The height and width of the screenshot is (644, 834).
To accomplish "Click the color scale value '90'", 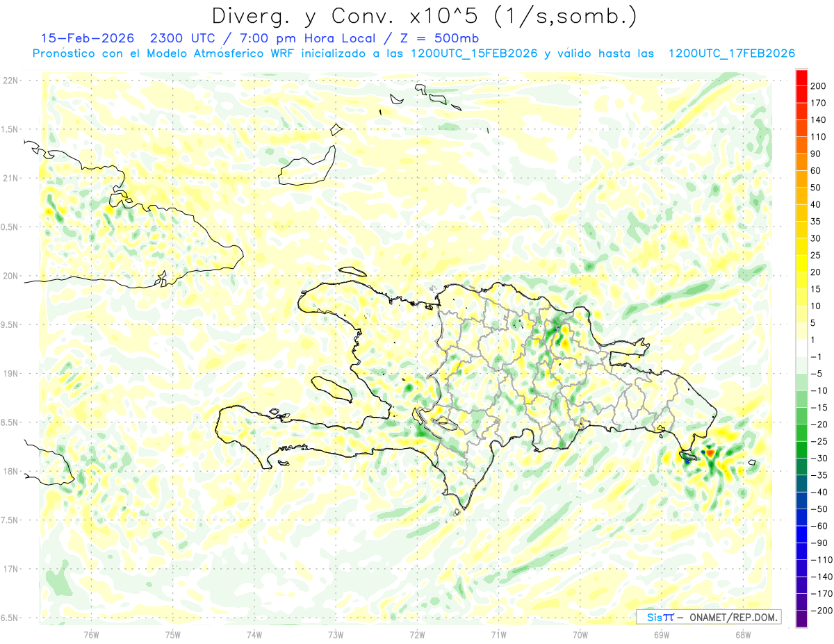I will pos(816,154).
